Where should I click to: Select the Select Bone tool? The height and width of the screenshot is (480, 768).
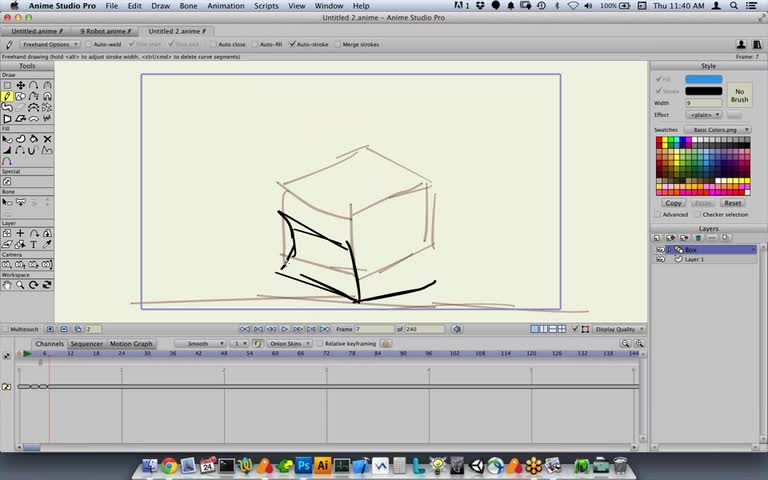[x=7, y=202]
